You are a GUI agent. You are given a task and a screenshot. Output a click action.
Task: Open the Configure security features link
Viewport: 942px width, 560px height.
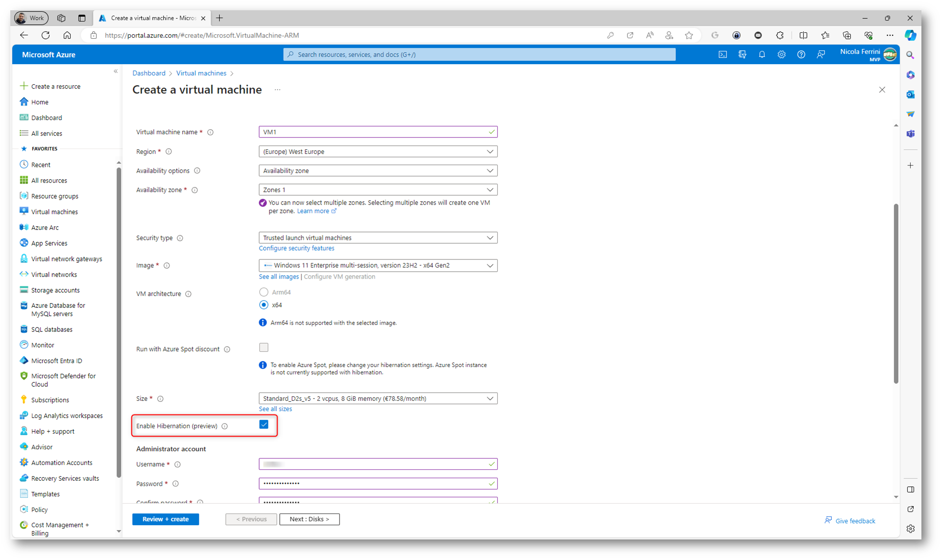(296, 249)
